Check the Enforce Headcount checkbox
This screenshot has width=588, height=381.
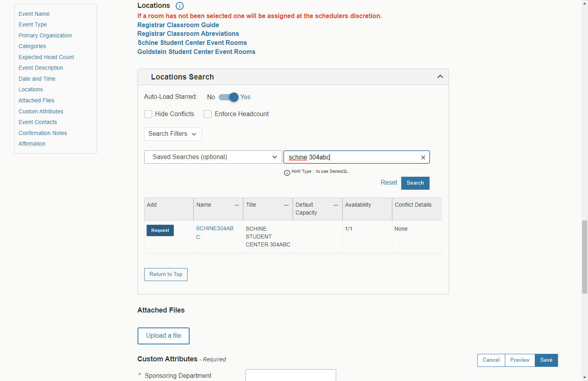(x=208, y=114)
